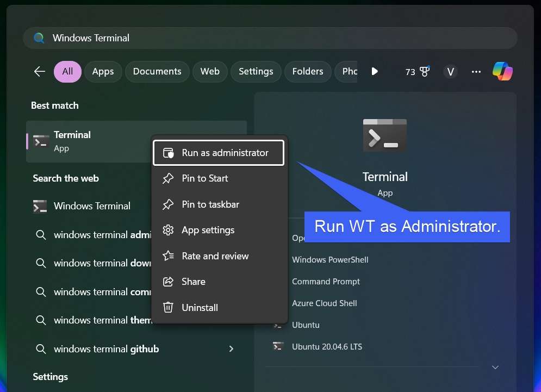Open the windows terminal themes suggestion
The width and height of the screenshot is (541, 392).
(x=89, y=320)
